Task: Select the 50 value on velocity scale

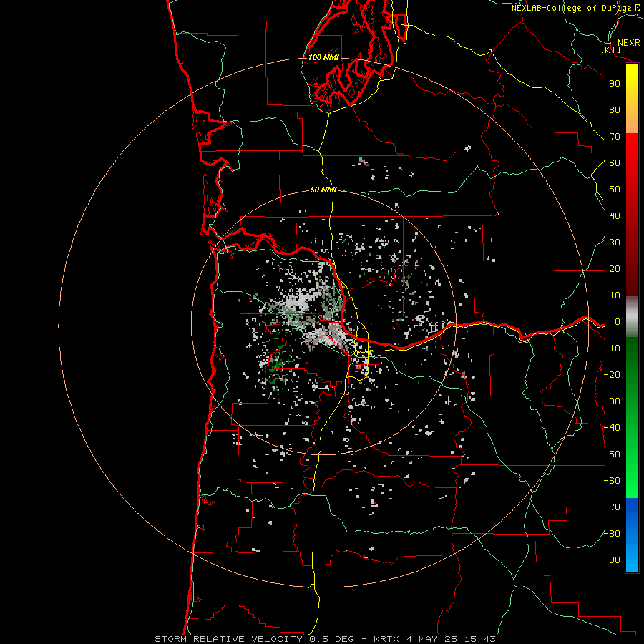Action: pos(615,190)
